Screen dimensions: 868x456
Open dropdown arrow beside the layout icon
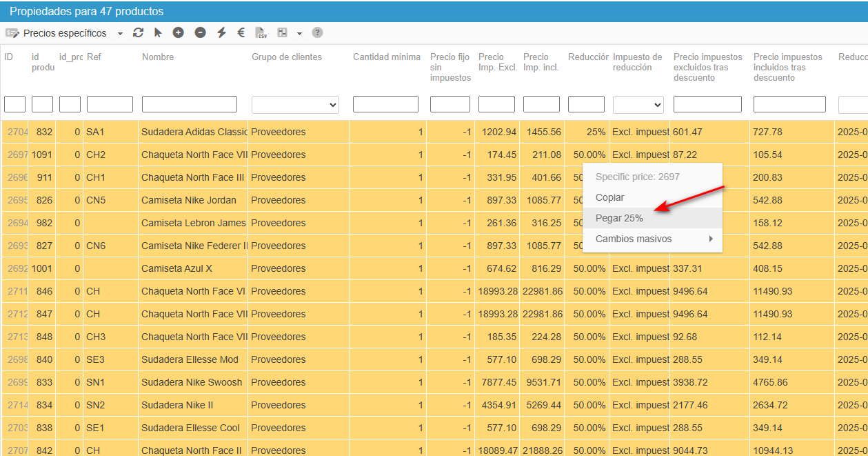coord(299,33)
